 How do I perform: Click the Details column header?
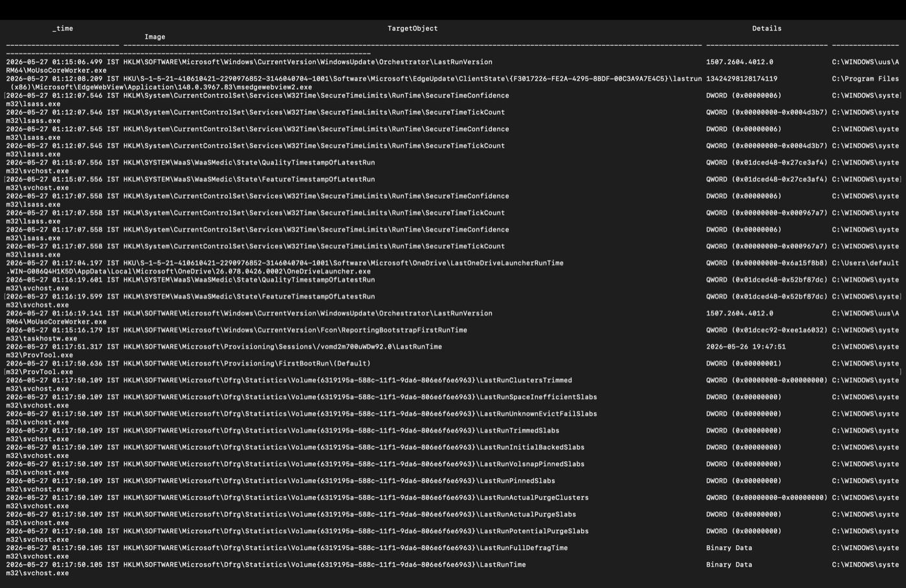(766, 28)
